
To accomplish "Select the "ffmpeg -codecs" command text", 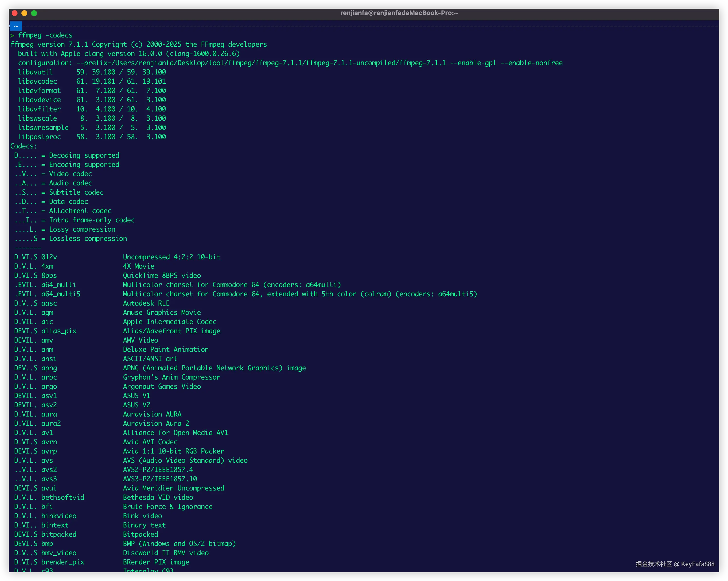I will (45, 35).
